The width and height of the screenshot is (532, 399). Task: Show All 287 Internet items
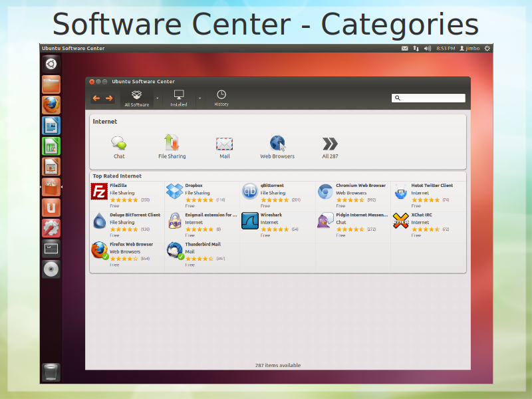[330, 144]
